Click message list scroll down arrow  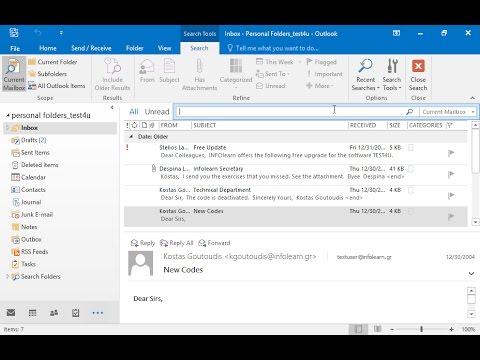(475, 222)
